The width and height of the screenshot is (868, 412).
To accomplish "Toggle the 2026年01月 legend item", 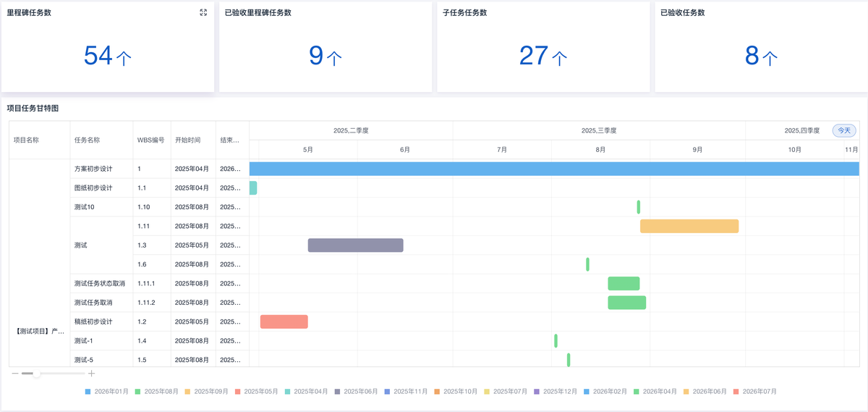I will [107, 391].
